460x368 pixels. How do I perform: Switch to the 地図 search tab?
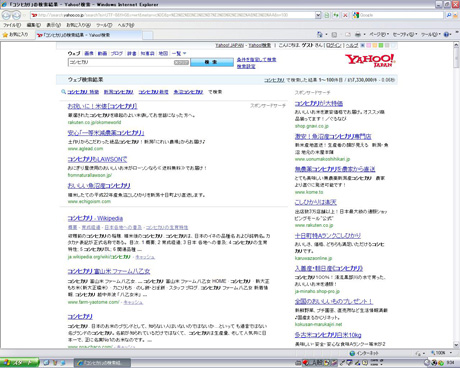point(163,53)
